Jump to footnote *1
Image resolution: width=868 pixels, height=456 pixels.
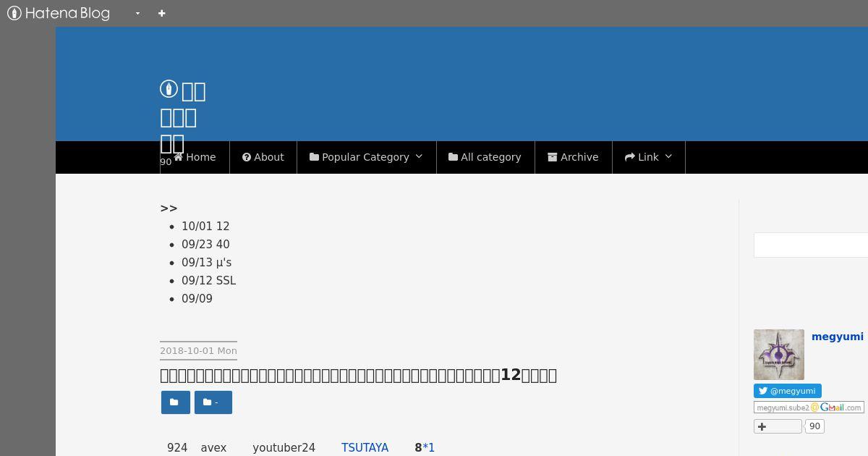429,448
